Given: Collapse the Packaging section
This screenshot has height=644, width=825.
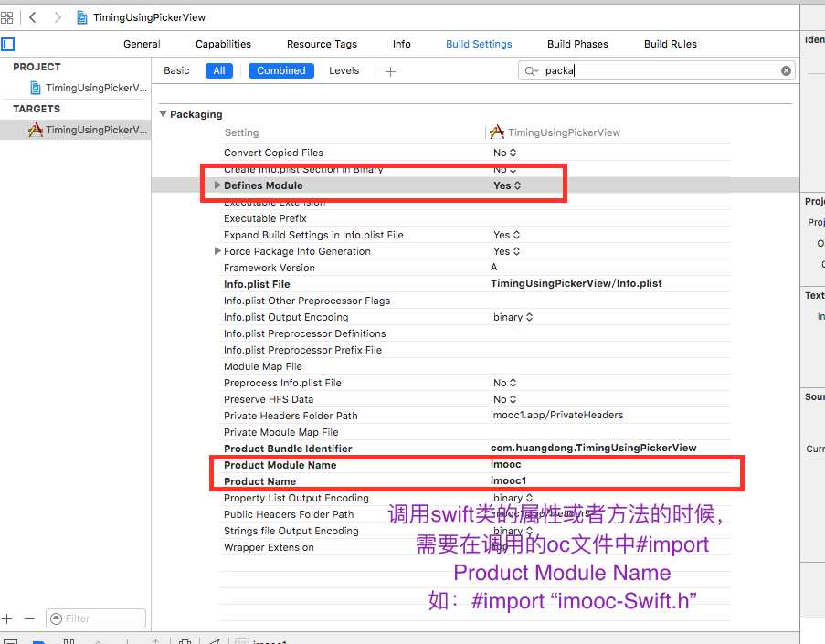Looking at the screenshot, I should tap(164, 114).
